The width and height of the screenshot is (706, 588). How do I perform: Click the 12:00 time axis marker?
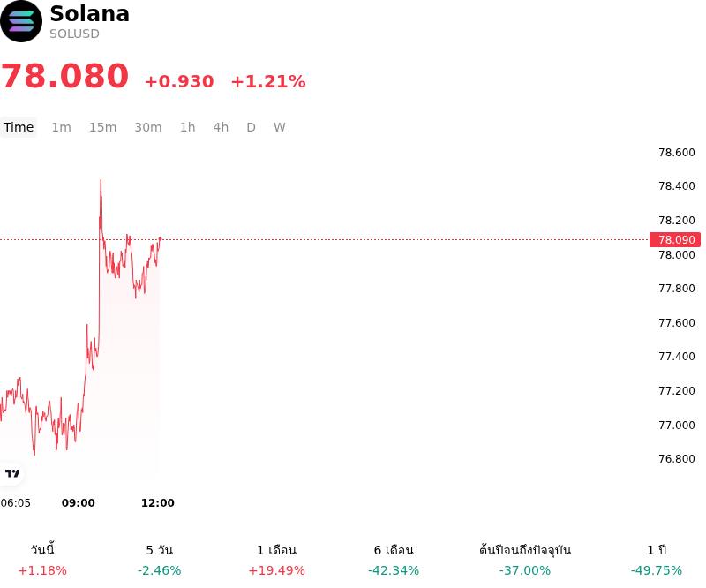(158, 503)
